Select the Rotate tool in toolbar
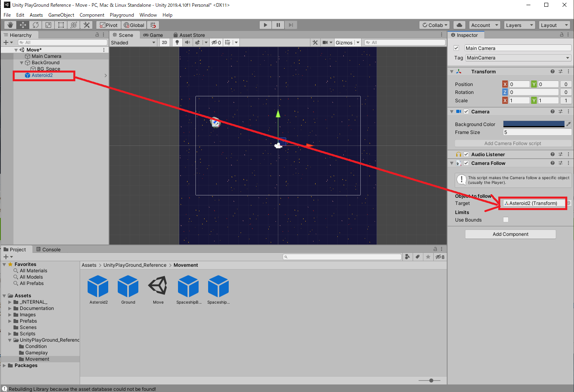This screenshot has height=392, width=574. pos(36,25)
